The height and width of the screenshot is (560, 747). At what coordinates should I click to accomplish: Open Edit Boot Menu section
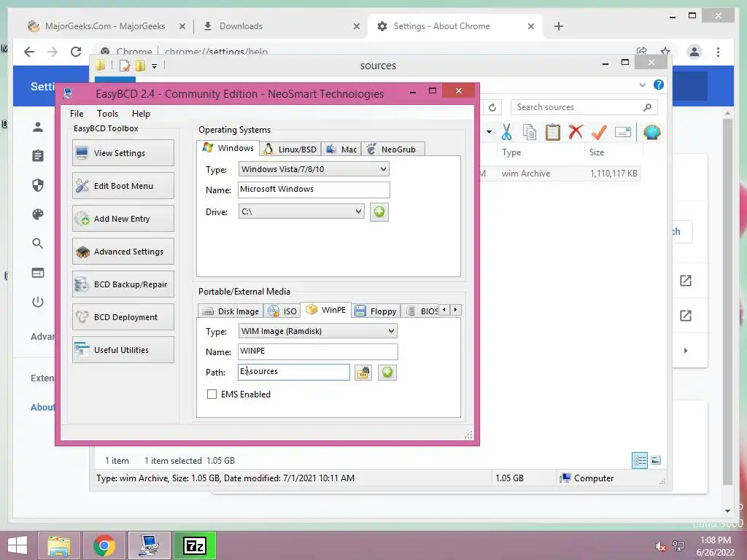click(123, 186)
